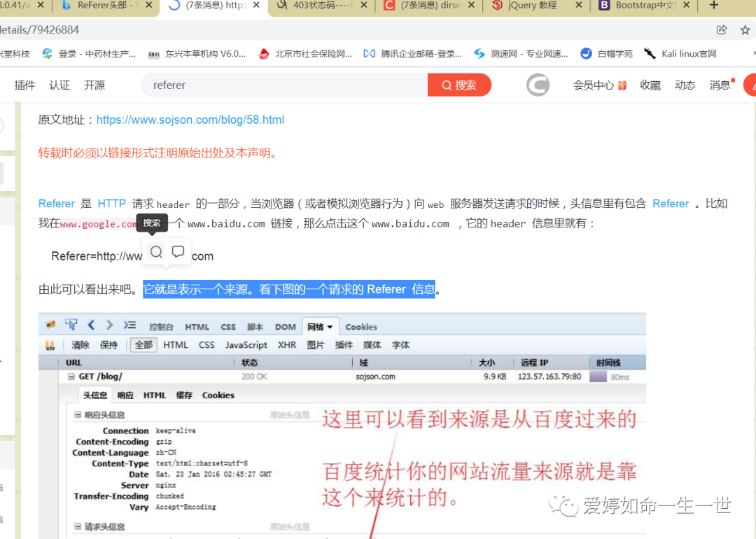Open 会员中心 member center
The width and height of the screenshot is (756, 539).
(x=599, y=85)
